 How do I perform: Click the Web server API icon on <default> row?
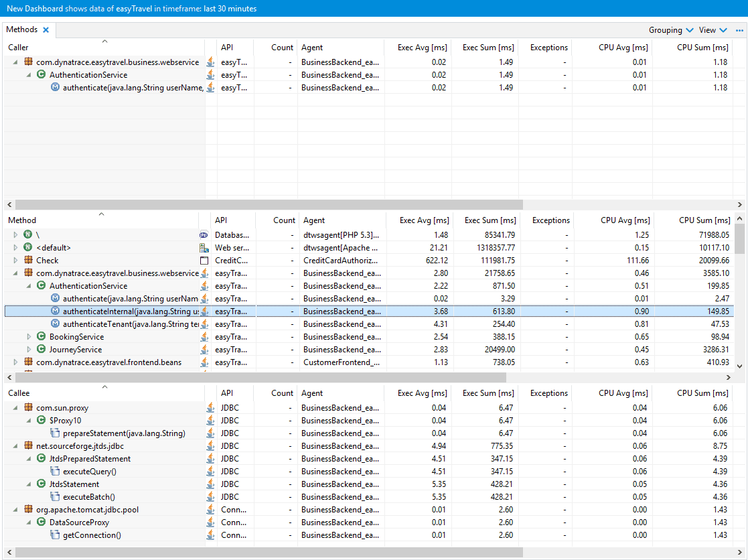pyautogui.click(x=204, y=248)
